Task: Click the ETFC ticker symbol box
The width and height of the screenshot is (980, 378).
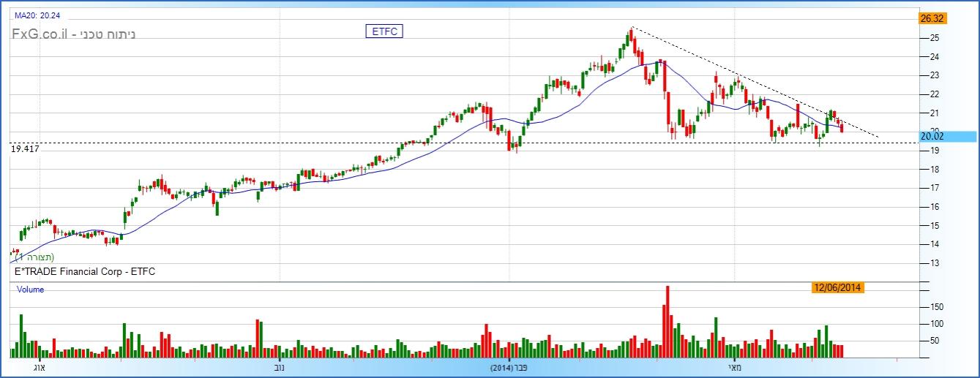Action: click(384, 31)
